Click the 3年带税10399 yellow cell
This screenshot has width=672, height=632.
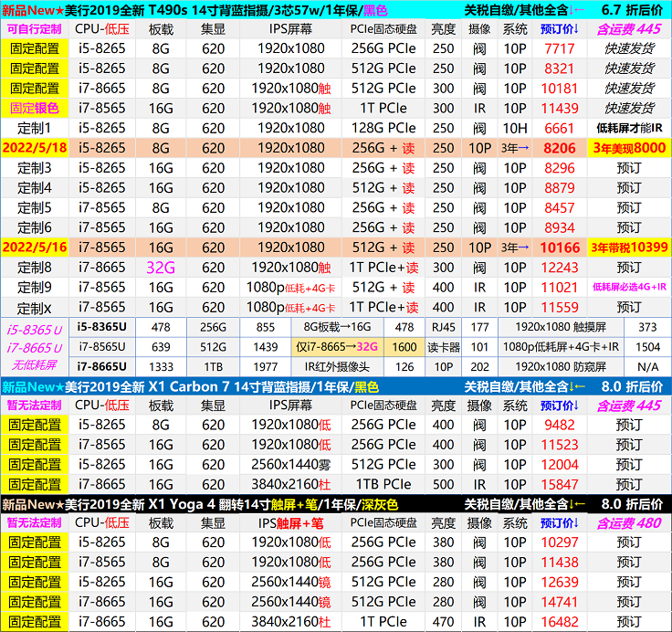pos(629,247)
